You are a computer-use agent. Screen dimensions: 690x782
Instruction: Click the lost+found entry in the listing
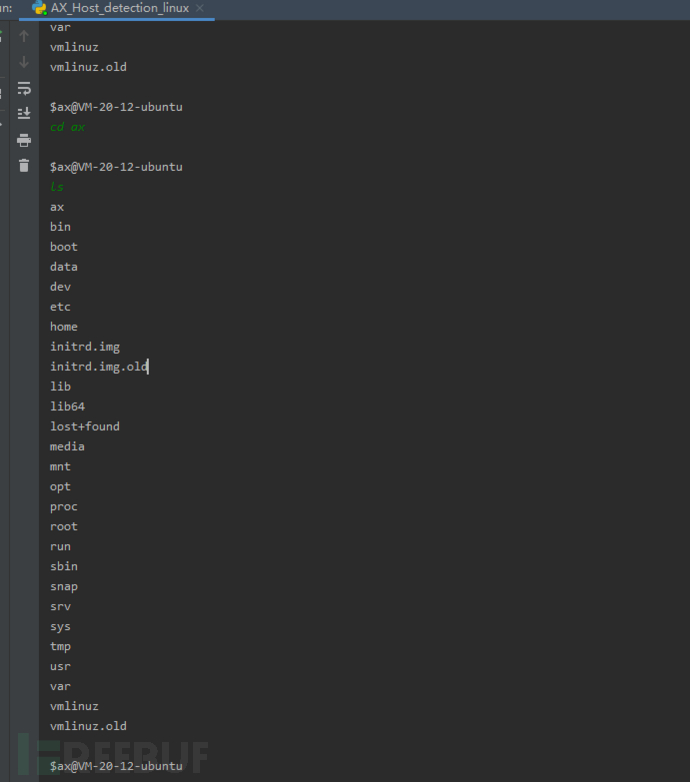pos(84,427)
